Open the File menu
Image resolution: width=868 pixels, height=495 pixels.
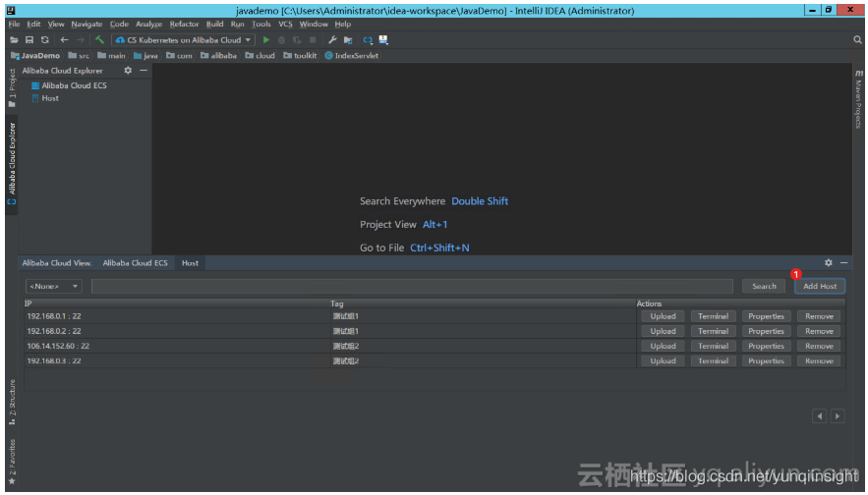[14, 24]
